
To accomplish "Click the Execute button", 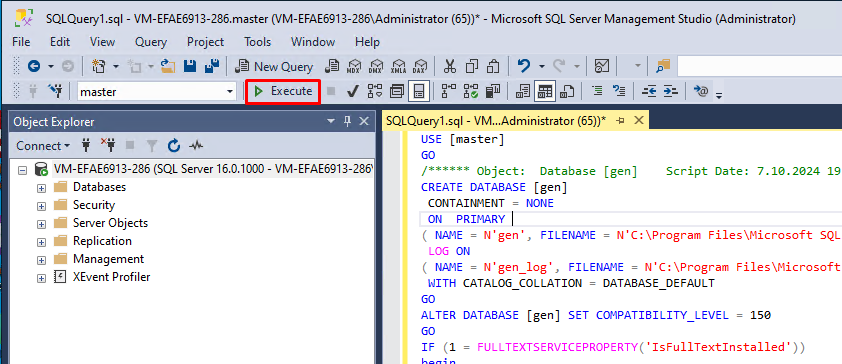I will 283,91.
